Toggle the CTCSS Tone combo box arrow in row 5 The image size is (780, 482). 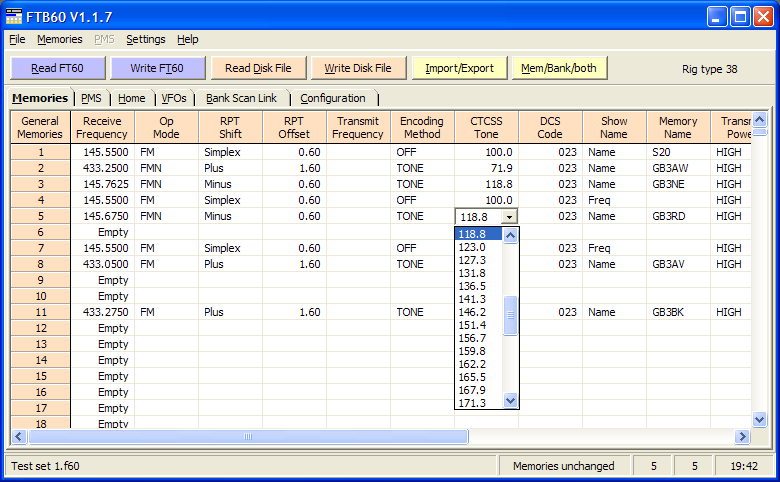pos(509,217)
